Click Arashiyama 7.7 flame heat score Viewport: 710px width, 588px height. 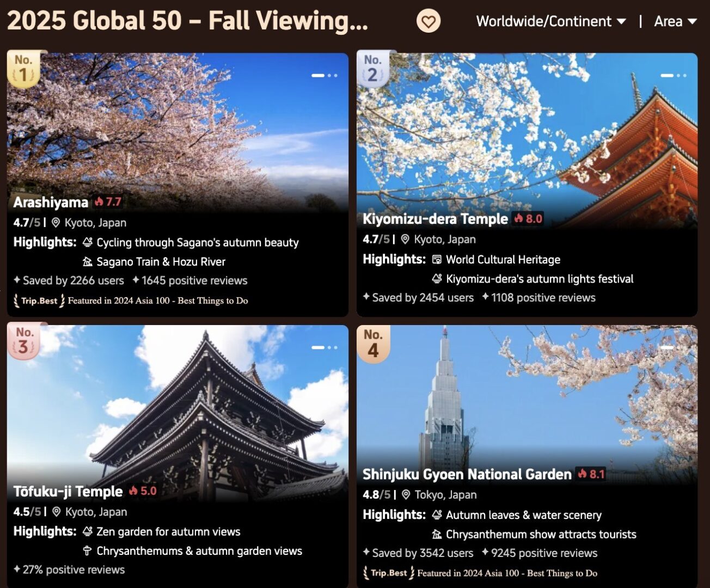[108, 202]
